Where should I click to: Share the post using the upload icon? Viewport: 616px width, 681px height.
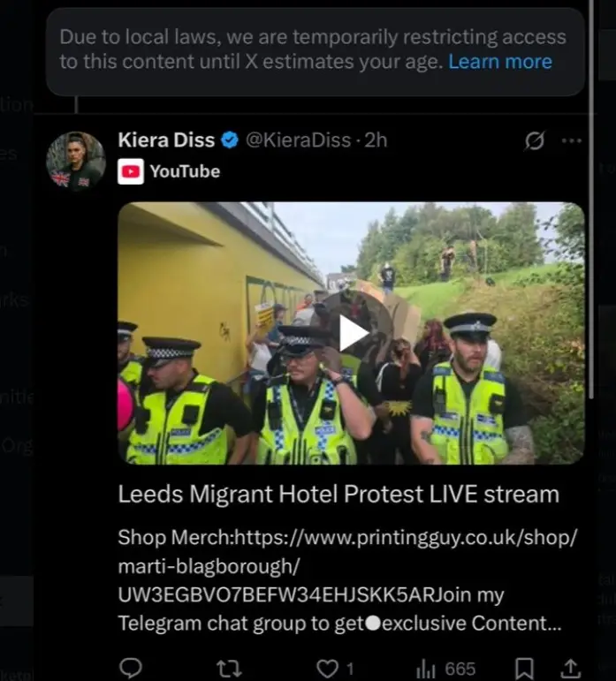[571, 668]
